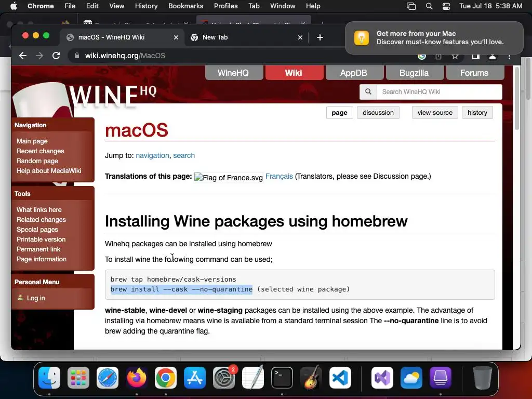Click the address bar URL

[x=125, y=56]
